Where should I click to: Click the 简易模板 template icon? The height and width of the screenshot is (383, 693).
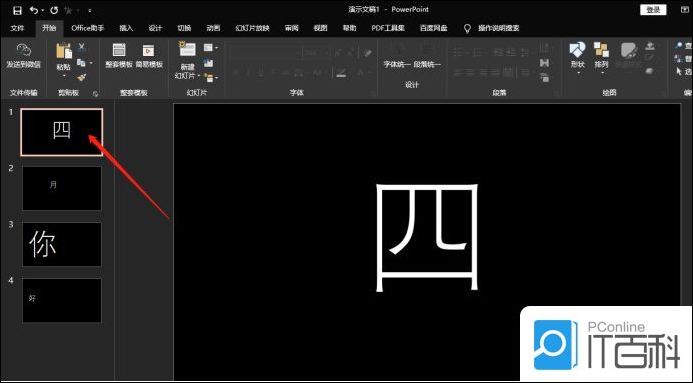148,50
